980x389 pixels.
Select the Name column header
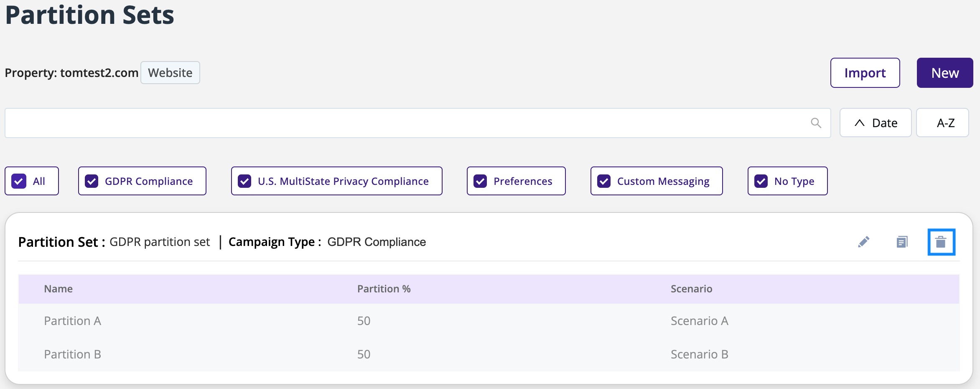(59, 289)
